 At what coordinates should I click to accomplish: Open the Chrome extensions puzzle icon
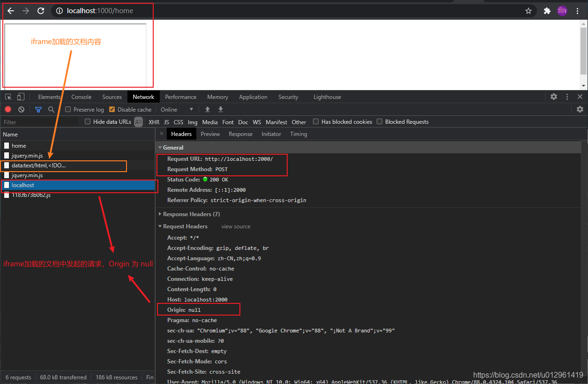click(547, 11)
